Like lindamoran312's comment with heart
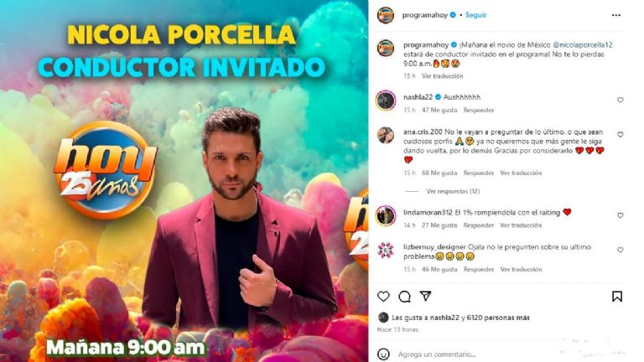 621,215
